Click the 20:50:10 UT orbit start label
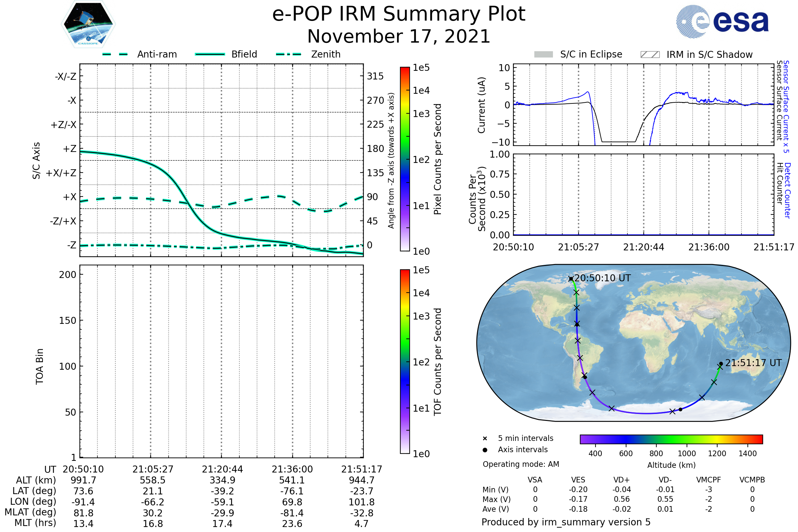 coord(602,278)
